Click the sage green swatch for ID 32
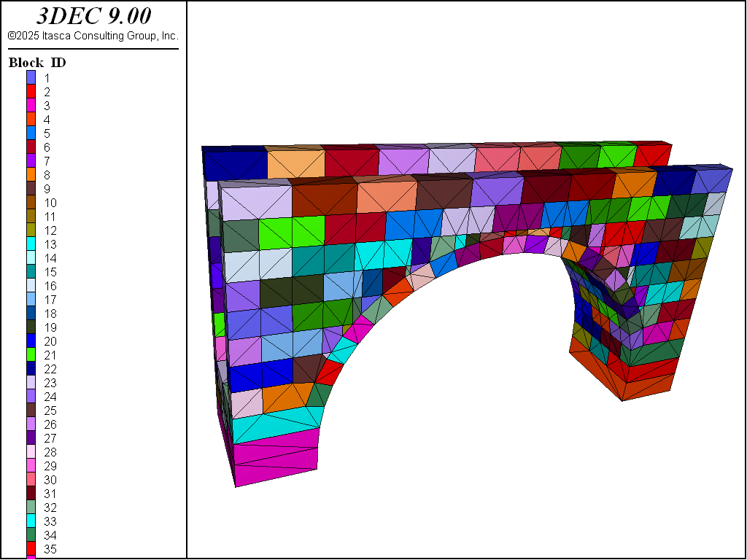 [31, 507]
